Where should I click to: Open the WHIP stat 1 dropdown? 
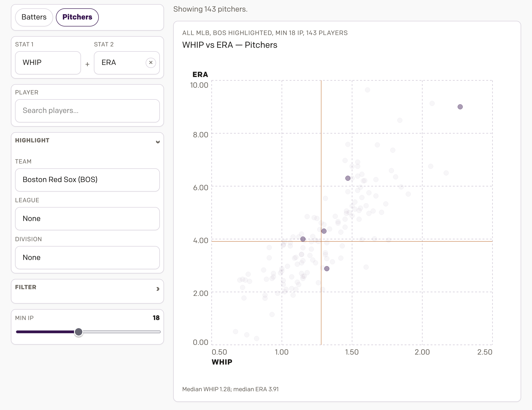pos(48,63)
